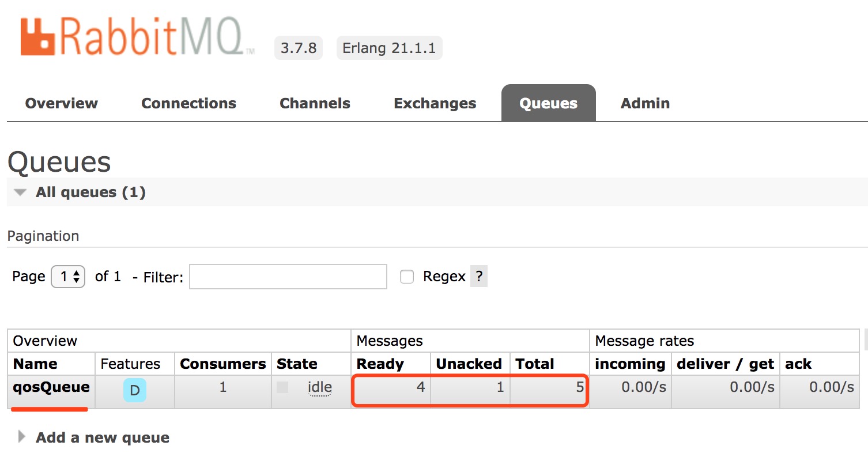
Task: Go to the Channels tab
Action: tap(315, 104)
